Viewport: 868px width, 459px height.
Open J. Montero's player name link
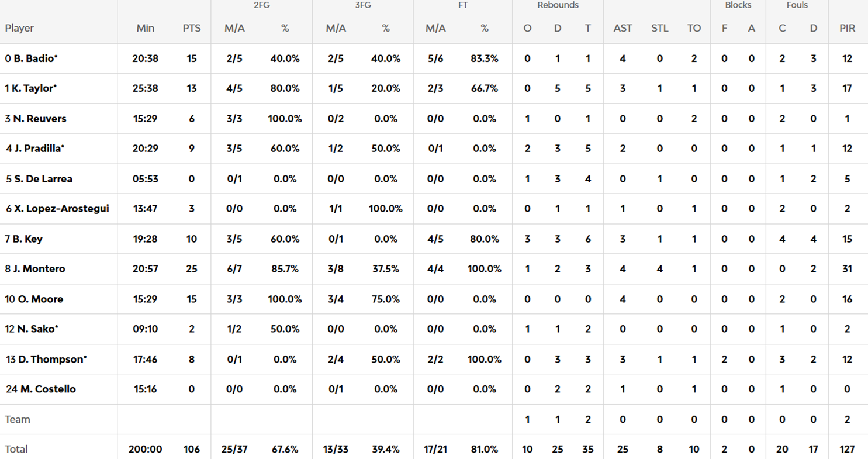39,269
